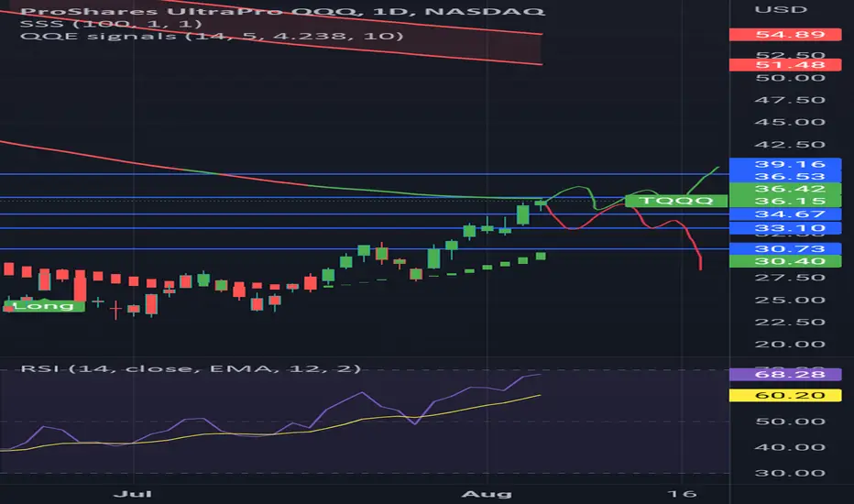The width and height of the screenshot is (854, 504).
Task: Click the 27.50 price scale value
Action: click(x=790, y=278)
